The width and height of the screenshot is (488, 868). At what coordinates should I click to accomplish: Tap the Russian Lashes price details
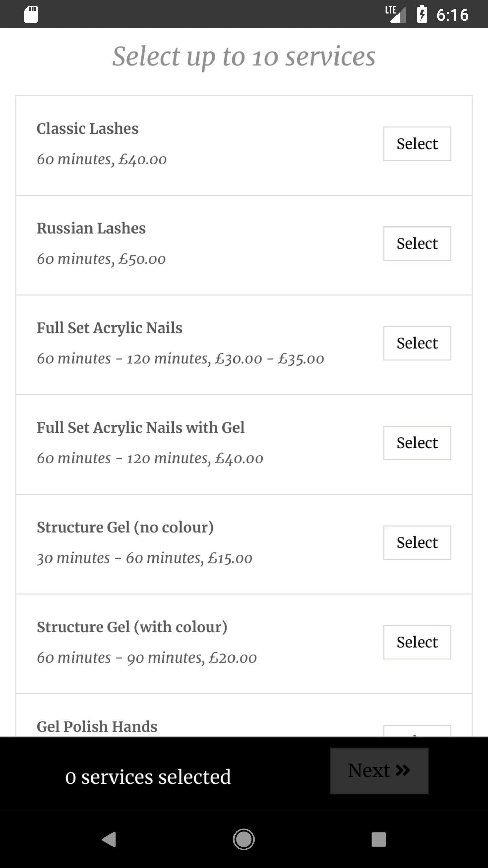click(x=101, y=259)
